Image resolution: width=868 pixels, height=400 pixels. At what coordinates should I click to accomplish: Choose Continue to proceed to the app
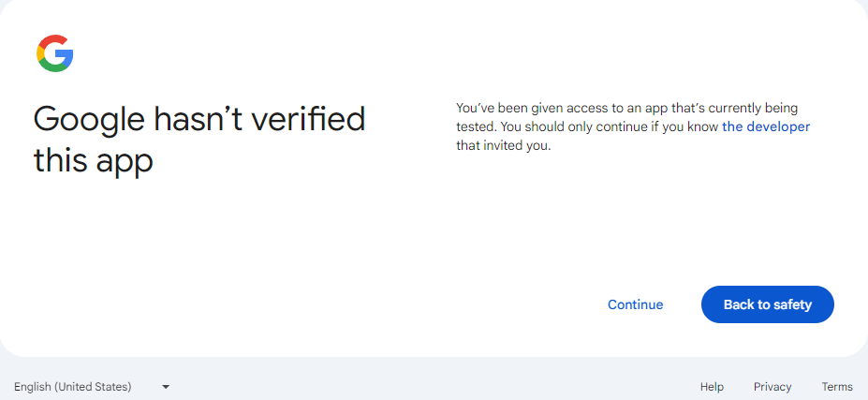635,304
